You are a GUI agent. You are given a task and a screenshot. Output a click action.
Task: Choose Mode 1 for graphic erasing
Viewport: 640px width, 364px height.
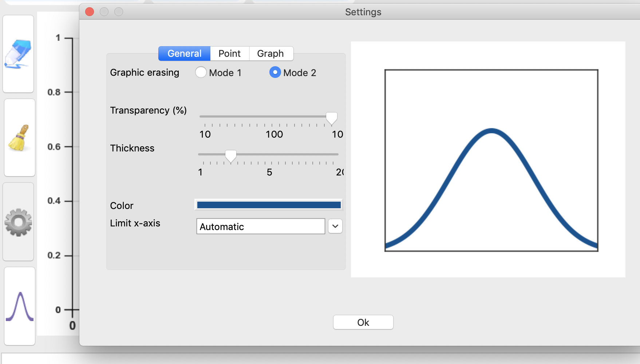coord(201,72)
